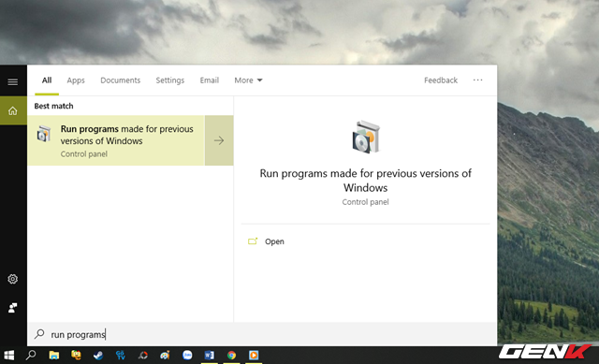Switch to the Email tab
599x364 pixels.
(x=210, y=80)
